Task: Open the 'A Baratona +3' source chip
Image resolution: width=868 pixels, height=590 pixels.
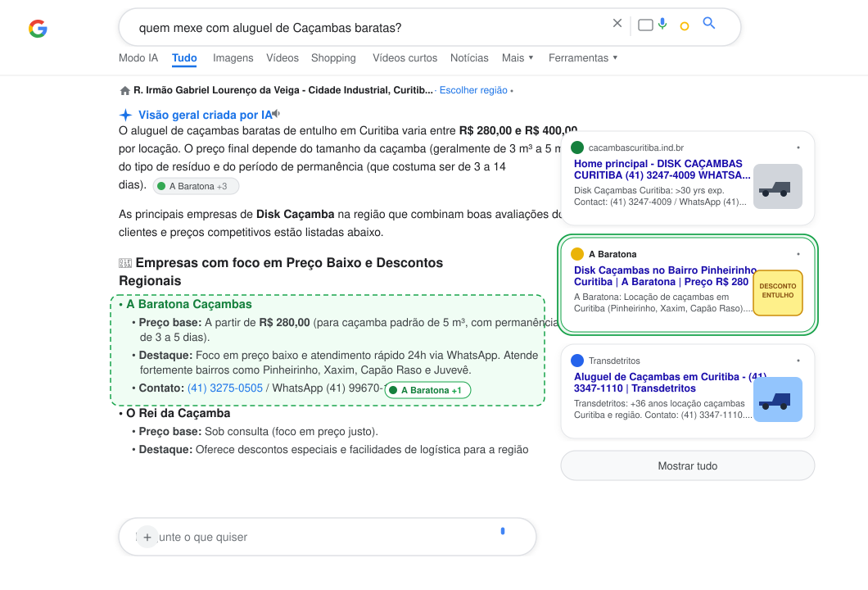Action: tap(196, 186)
